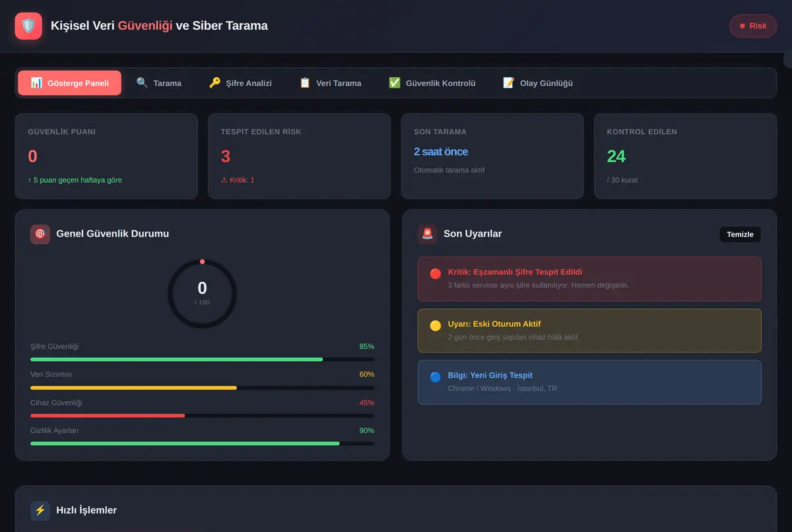Click the magnifier icon beside Tarama
The image size is (792, 532).
142,83
